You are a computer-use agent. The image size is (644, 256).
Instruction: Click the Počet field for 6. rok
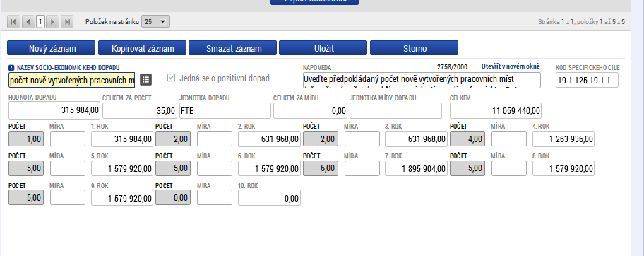[173, 168]
